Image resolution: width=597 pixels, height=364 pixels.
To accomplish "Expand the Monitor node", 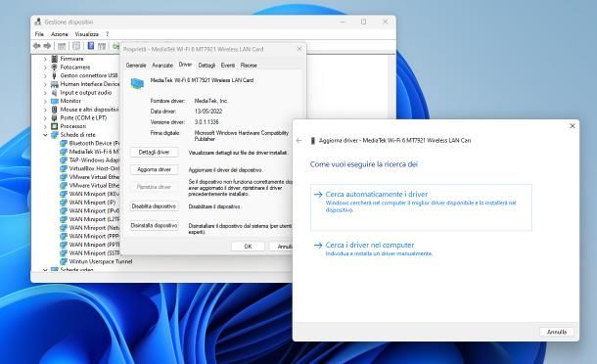I will point(45,102).
